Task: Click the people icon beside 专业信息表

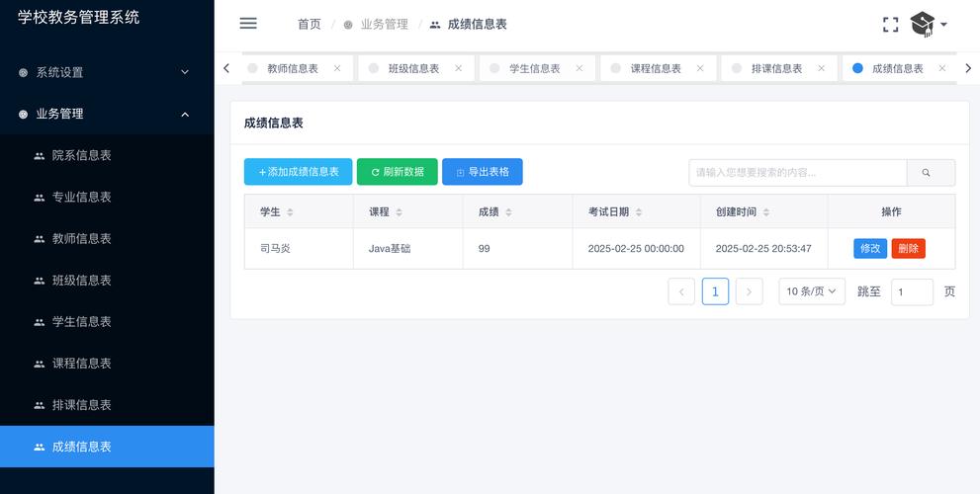Action: (x=40, y=198)
